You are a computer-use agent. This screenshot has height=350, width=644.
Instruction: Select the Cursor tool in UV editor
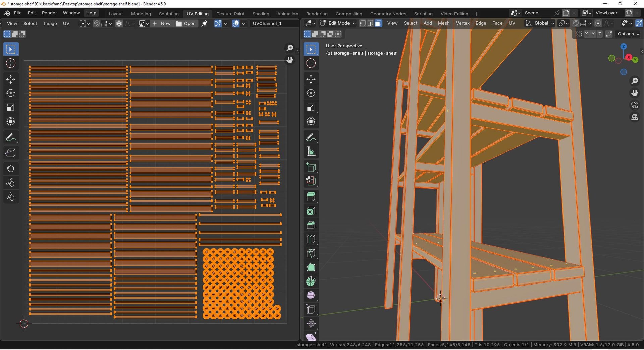pyautogui.click(x=11, y=63)
